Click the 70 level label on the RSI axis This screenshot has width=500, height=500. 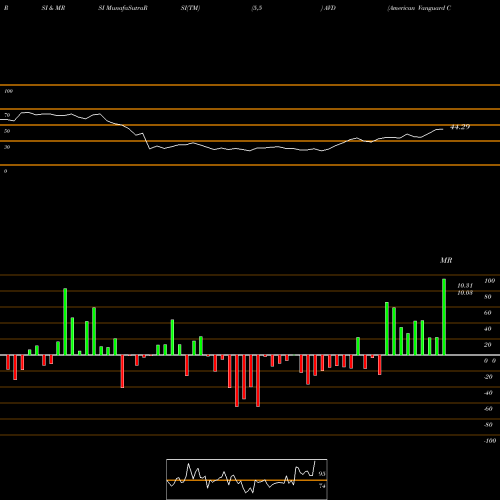pos(7,115)
